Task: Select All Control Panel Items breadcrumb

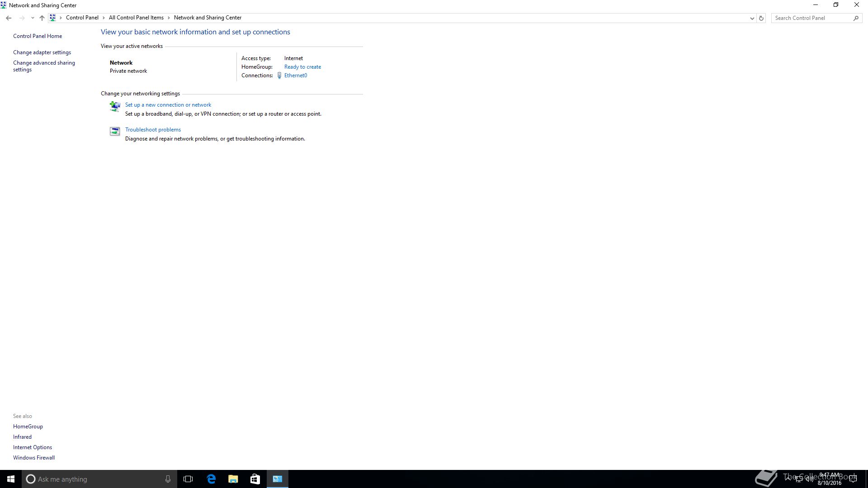Action: (x=136, y=18)
